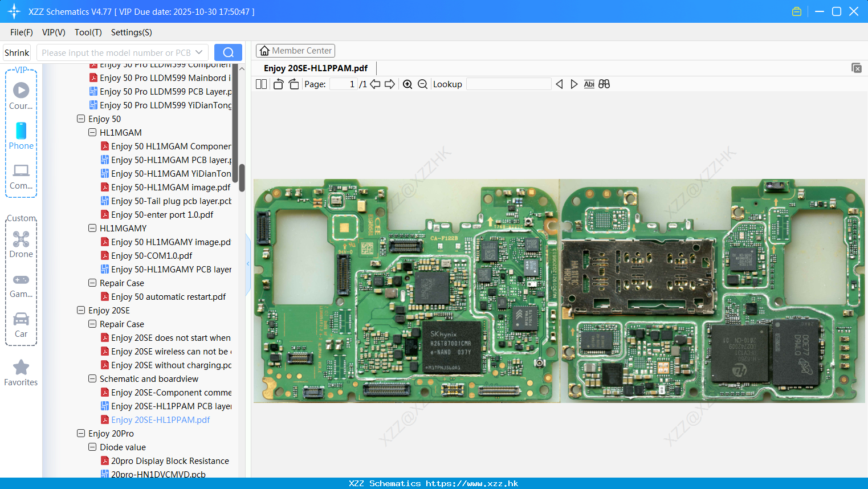The width and height of the screenshot is (868, 489).
Task: Go to next page arrow
Action: [390, 84]
